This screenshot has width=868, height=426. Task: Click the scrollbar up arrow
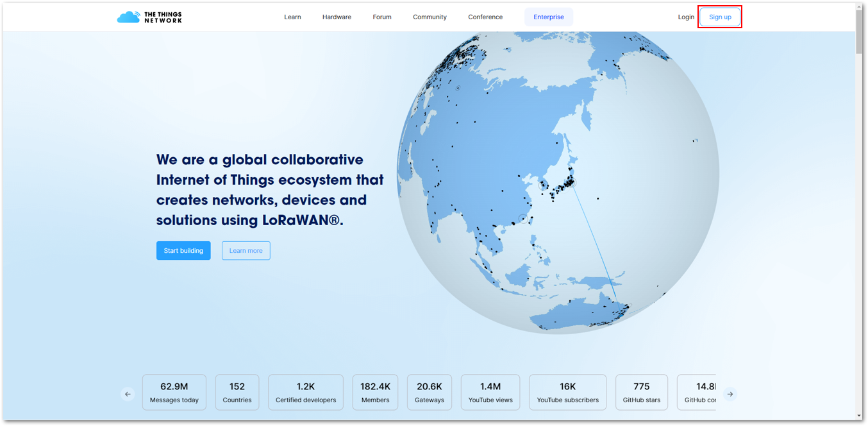(859, 6)
